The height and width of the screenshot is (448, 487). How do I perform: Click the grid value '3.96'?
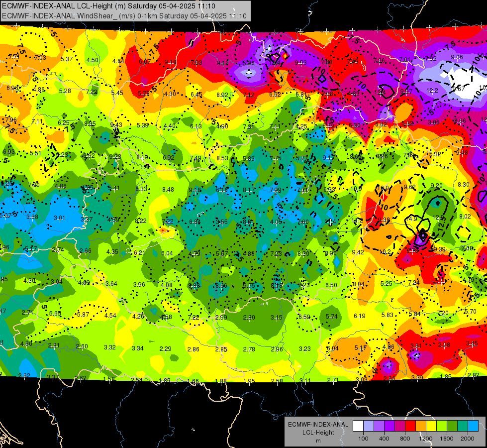pyautogui.click(x=139, y=284)
